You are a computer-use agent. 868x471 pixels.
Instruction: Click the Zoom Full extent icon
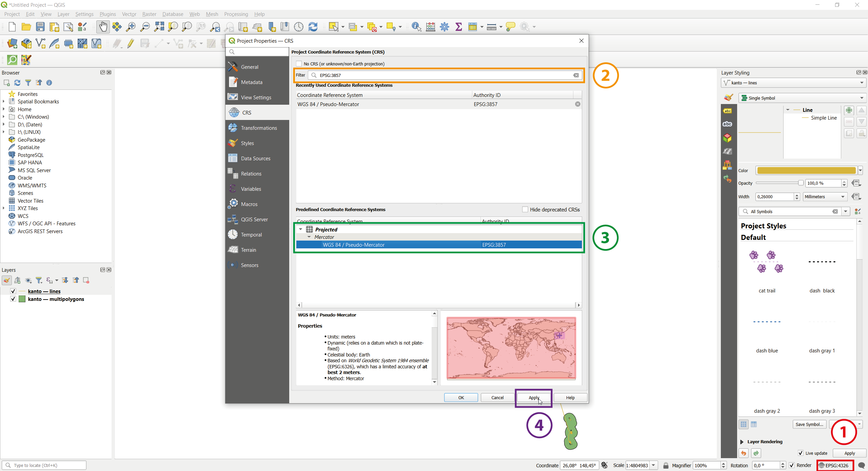[159, 27]
